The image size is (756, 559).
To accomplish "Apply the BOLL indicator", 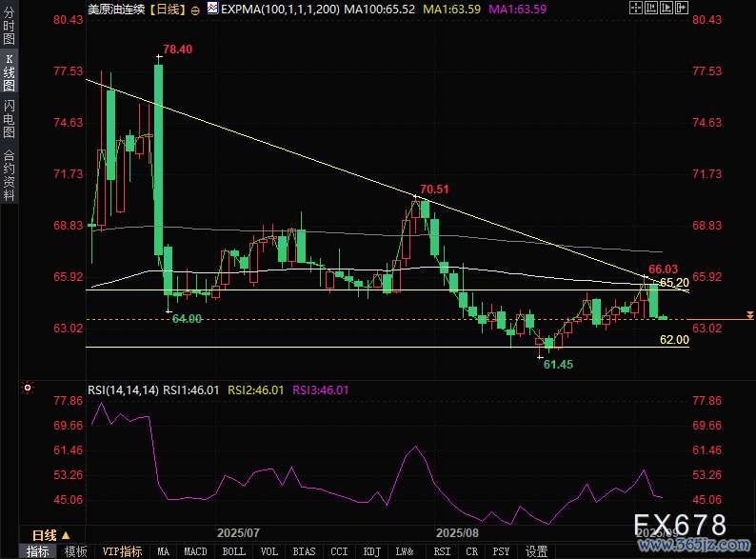I will [233, 551].
